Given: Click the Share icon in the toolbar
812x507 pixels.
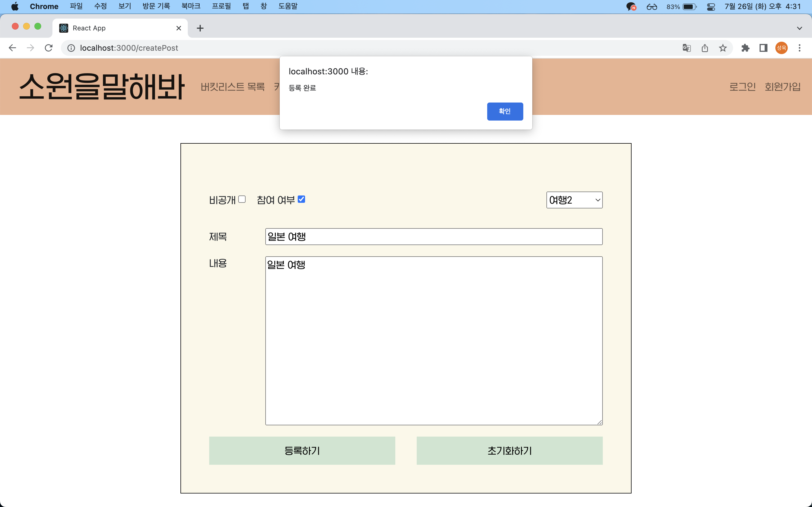Looking at the screenshot, I should pyautogui.click(x=705, y=48).
